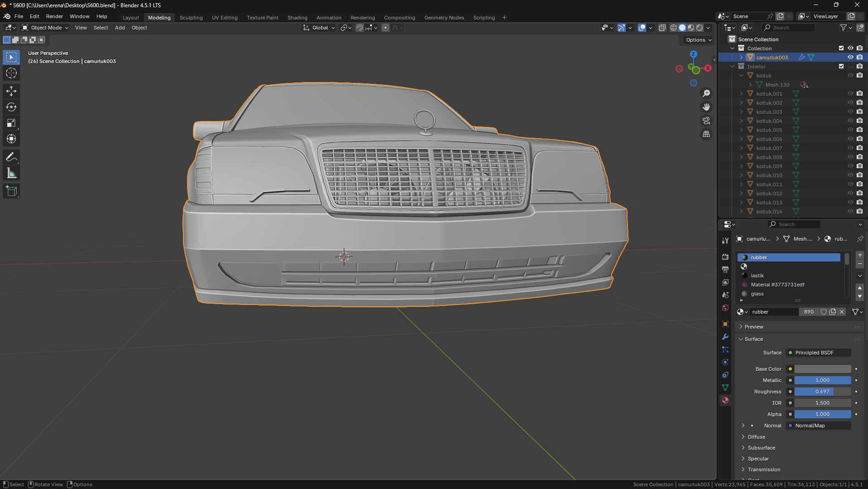The width and height of the screenshot is (868, 489).
Task: Uncheck the Interior collection checkbox
Action: tap(841, 67)
